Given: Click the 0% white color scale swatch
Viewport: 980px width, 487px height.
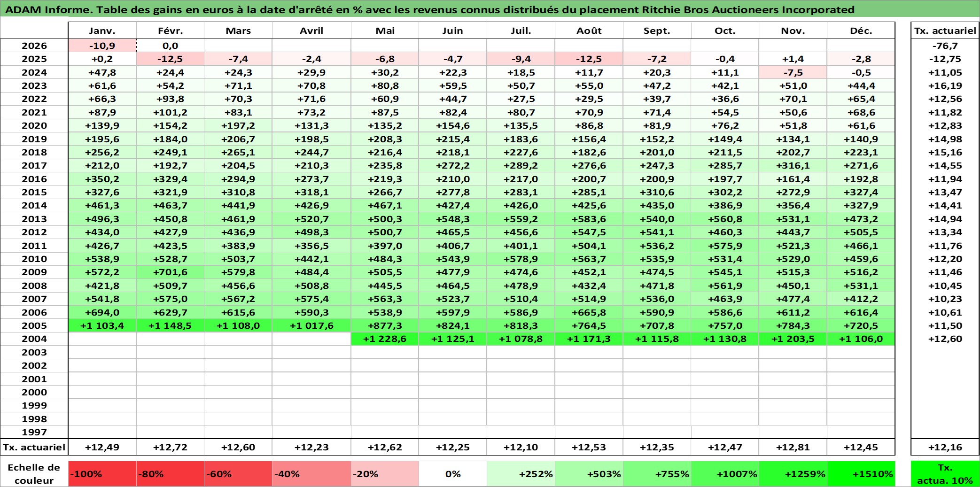Looking at the screenshot, I should coord(453,474).
